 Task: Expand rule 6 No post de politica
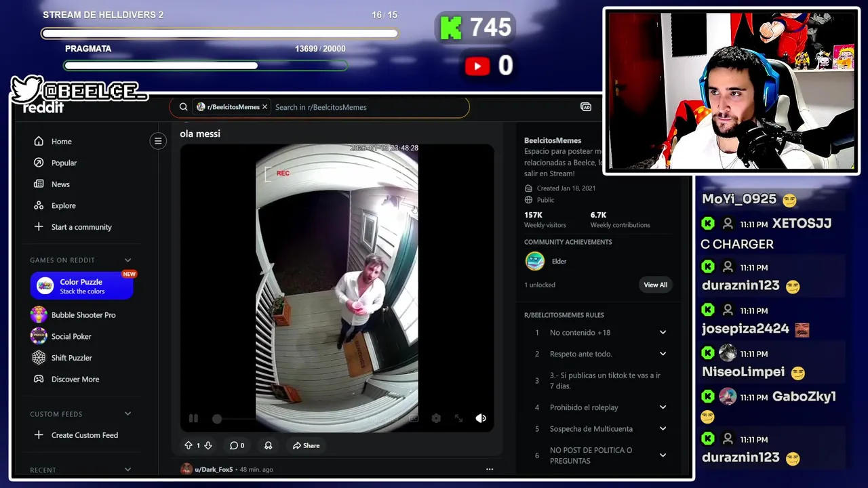click(x=663, y=455)
